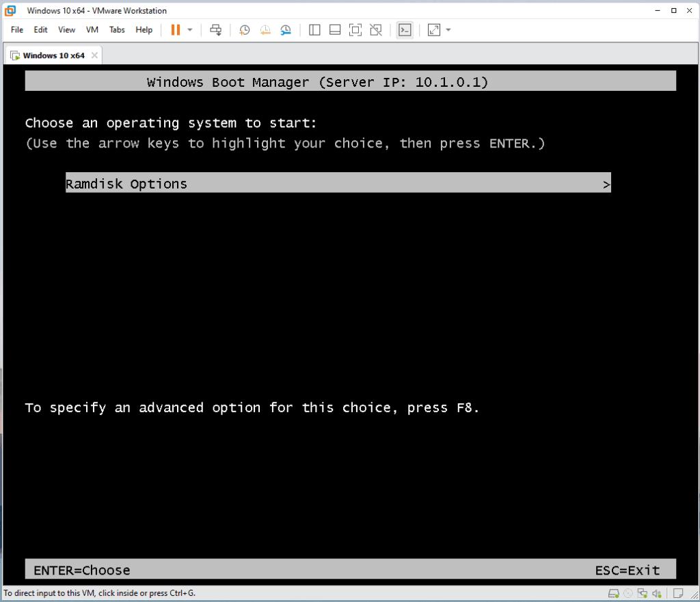Select the Ramdisk Options boot entry

click(x=338, y=184)
